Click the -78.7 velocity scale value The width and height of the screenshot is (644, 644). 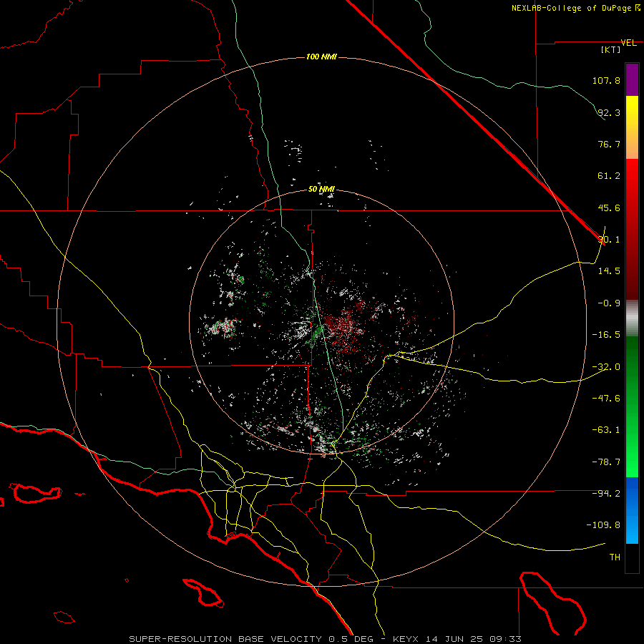coord(606,462)
